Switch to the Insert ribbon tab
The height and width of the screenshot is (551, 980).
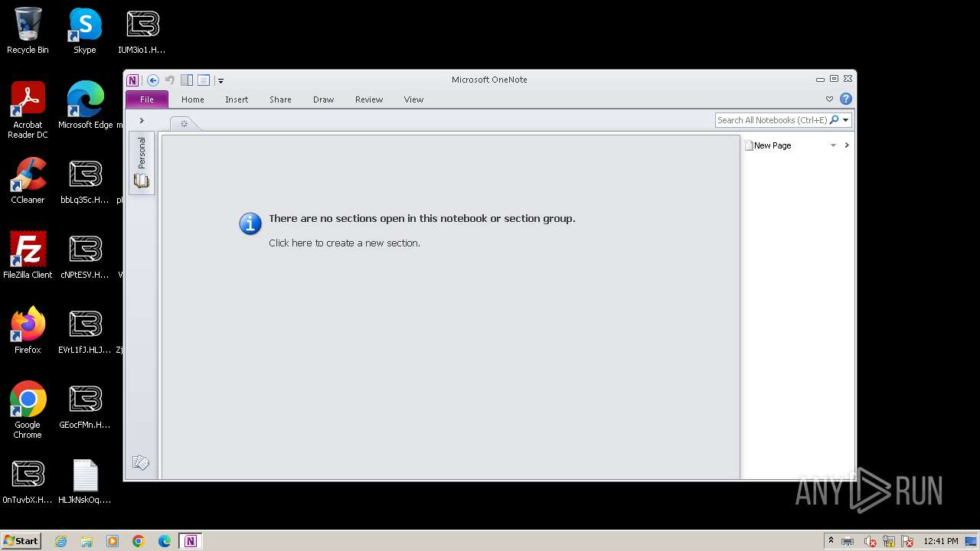237,99
